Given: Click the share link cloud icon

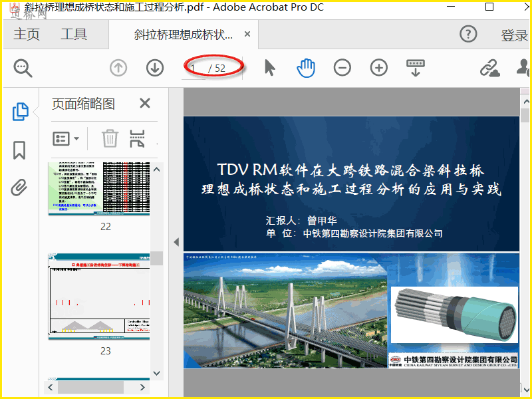Looking at the screenshot, I should [490, 68].
